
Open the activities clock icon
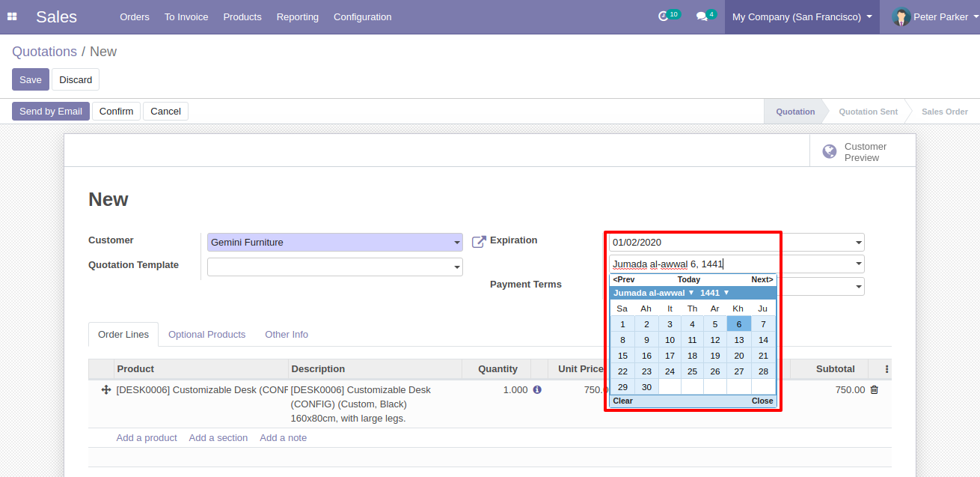[x=663, y=16]
